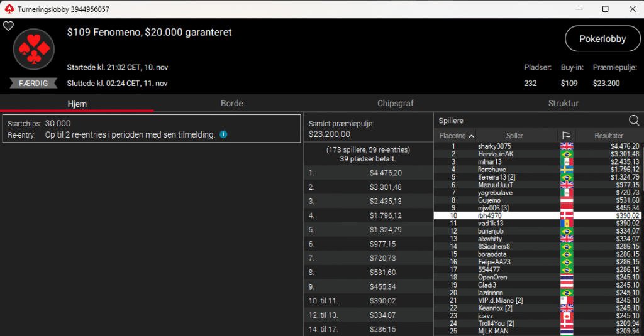Select player HenriquinAK in the list

tap(496, 154)
